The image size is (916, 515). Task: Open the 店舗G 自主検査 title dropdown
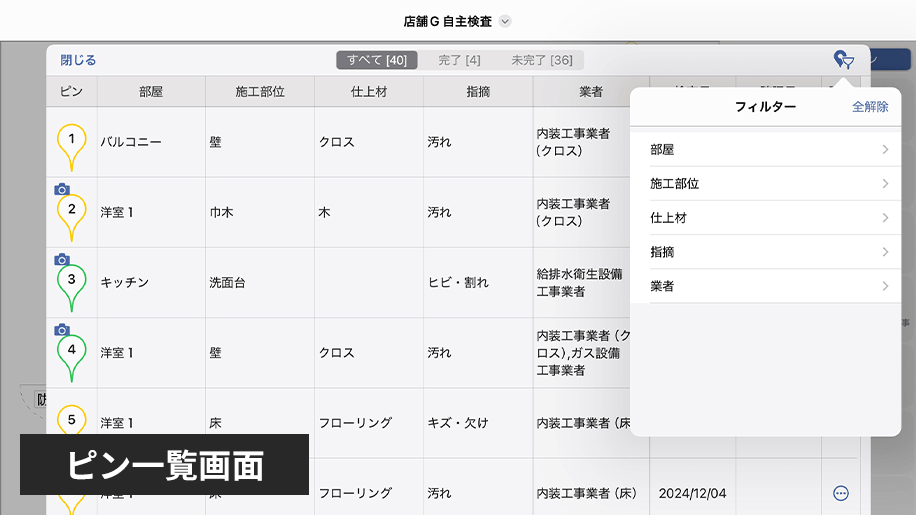click(505, 21)
